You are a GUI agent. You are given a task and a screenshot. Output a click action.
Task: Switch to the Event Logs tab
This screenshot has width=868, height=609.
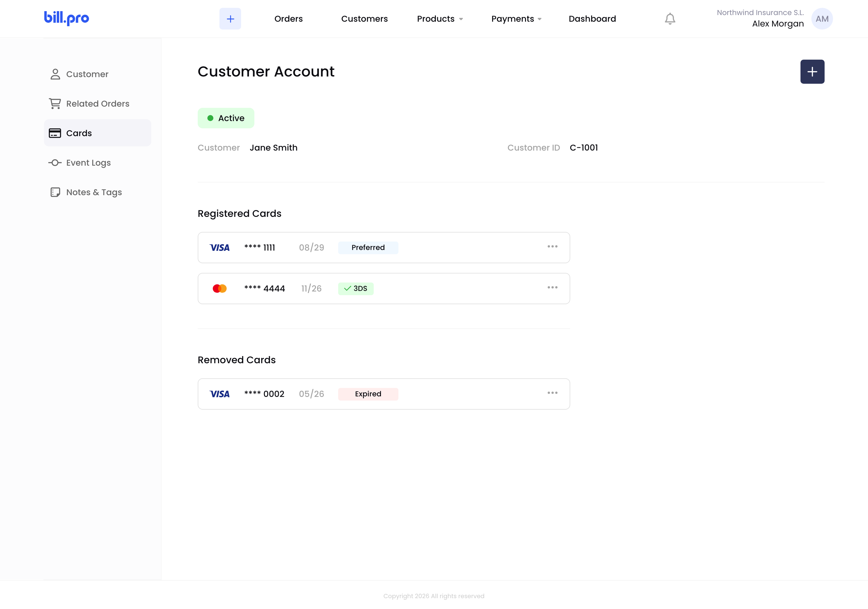pos(98,163)
